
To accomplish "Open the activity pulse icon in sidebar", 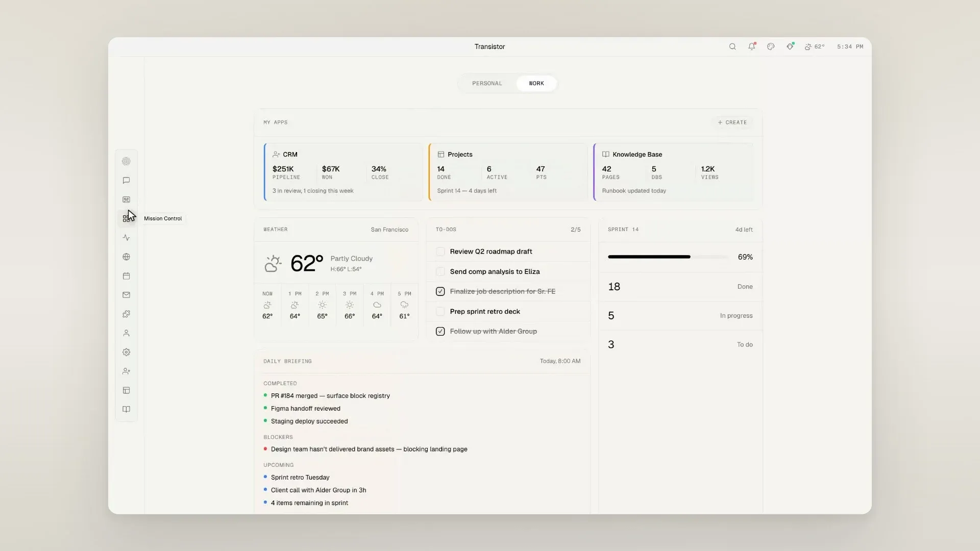I will coord(126,238).
